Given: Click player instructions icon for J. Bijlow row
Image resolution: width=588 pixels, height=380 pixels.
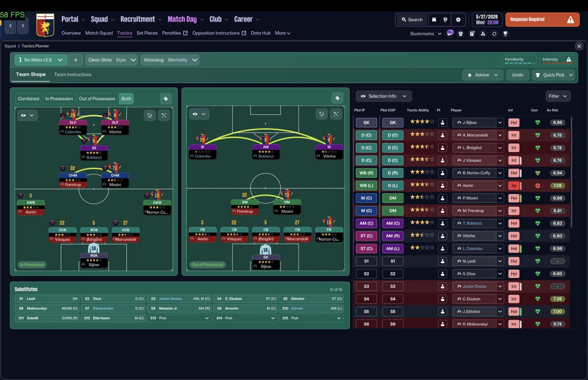Looking at the screenshot, I should pyautogui.click(x=442, y=123).
